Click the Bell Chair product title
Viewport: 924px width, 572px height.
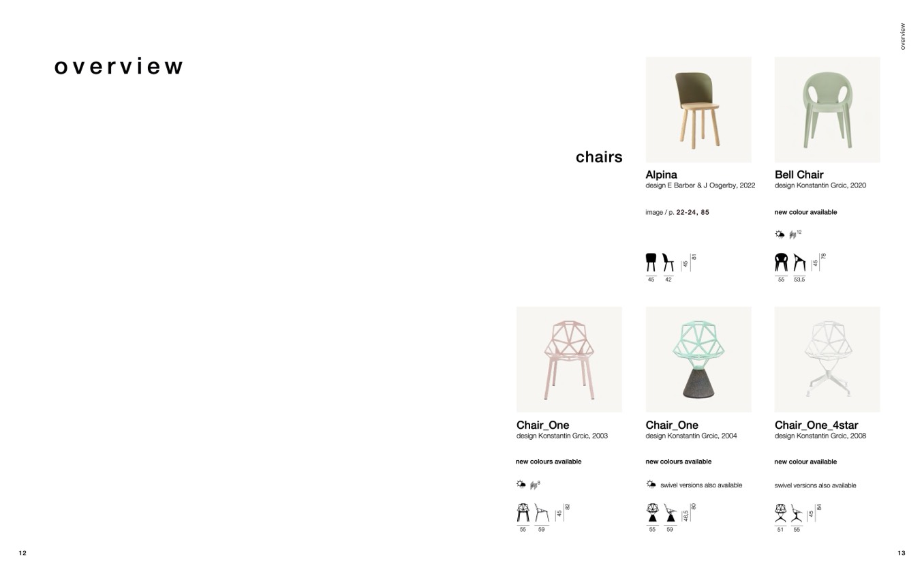pyautogui.click(x=799, y=175)
